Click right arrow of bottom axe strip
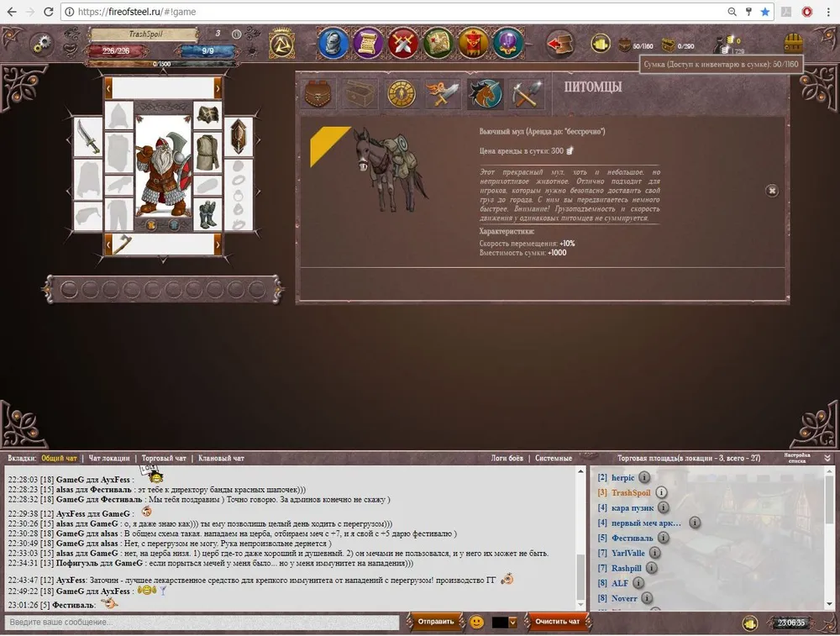The height and width of the screenshot is (636, 840). [x=218, y=244]
